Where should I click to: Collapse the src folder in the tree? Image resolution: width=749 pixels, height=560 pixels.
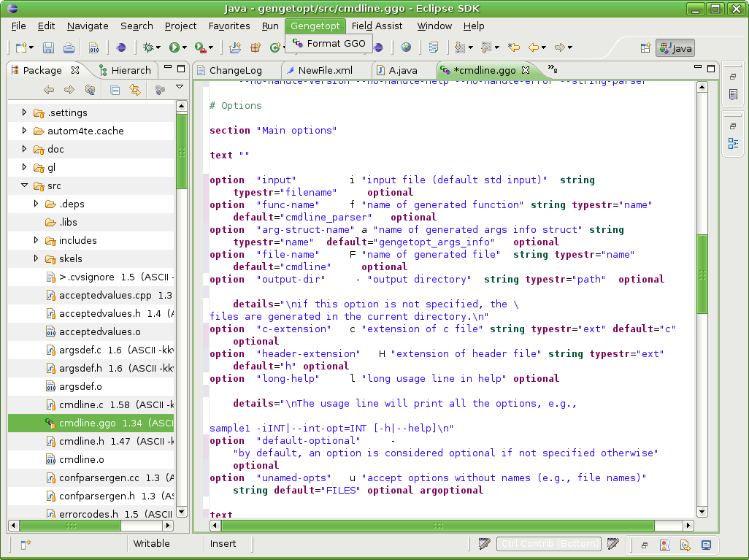pos(24,185)
